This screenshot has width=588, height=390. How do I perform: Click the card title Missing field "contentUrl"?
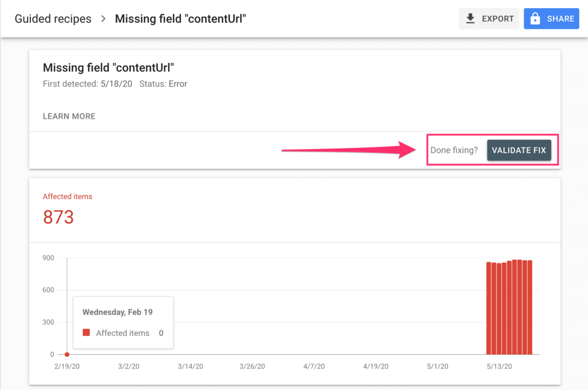pyautogui.click(x=109, y=68)
